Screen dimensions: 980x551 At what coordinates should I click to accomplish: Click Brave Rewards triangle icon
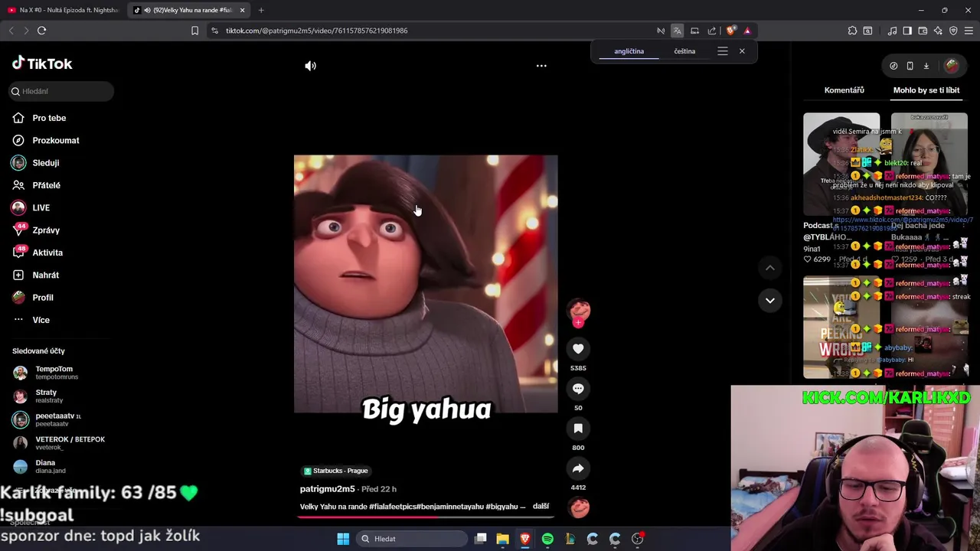point(747,31)
